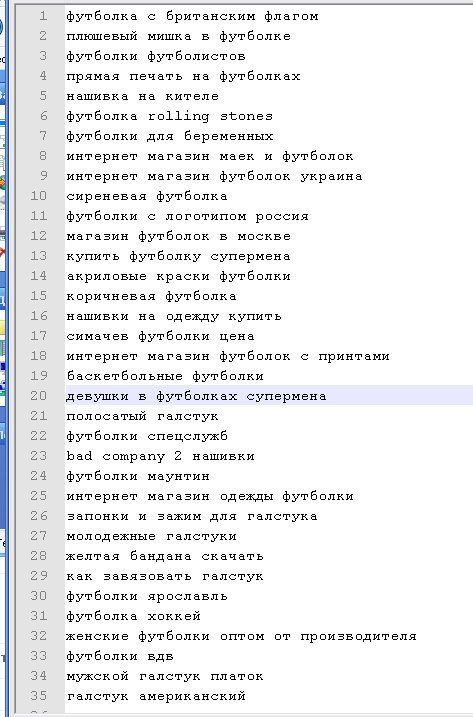Click 'запонки и зажим для галстука'
473x717 pixels.
192,516
